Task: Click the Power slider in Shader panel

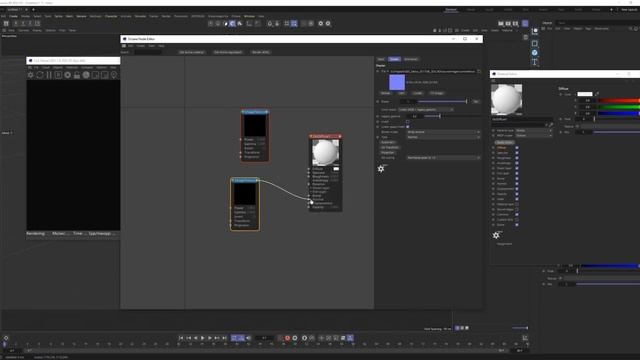Action: [442, 102]
